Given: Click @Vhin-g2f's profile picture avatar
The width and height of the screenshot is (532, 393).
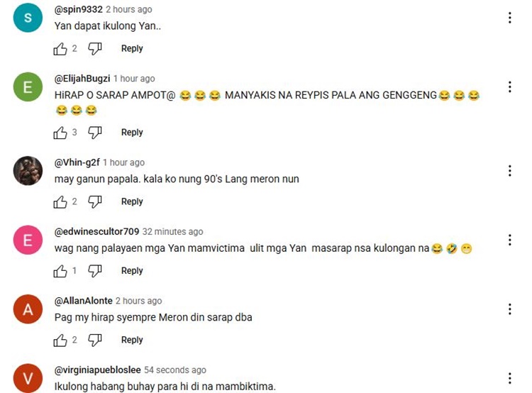Looking at the screenshot, I should 28,171.
